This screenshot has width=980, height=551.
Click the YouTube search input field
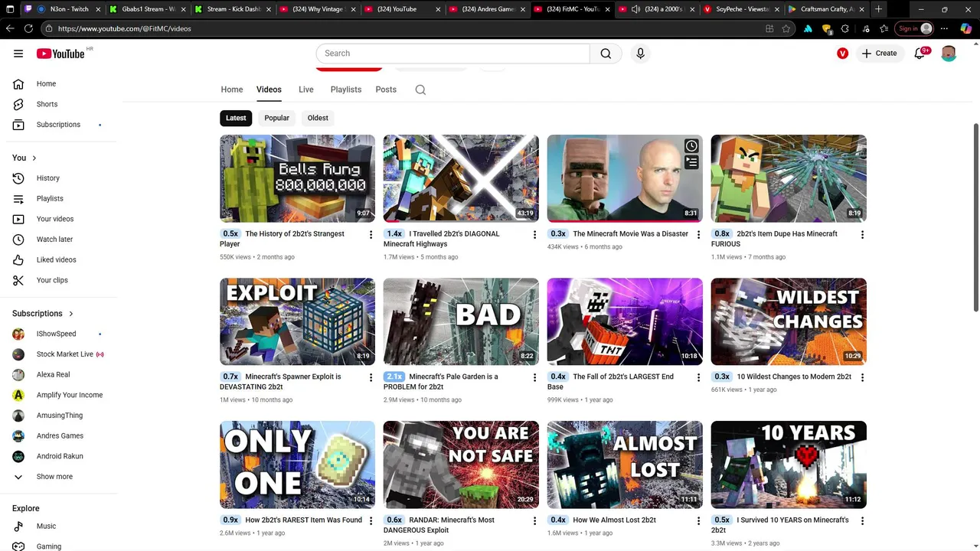pyautogui.click(x=452, y=54)
